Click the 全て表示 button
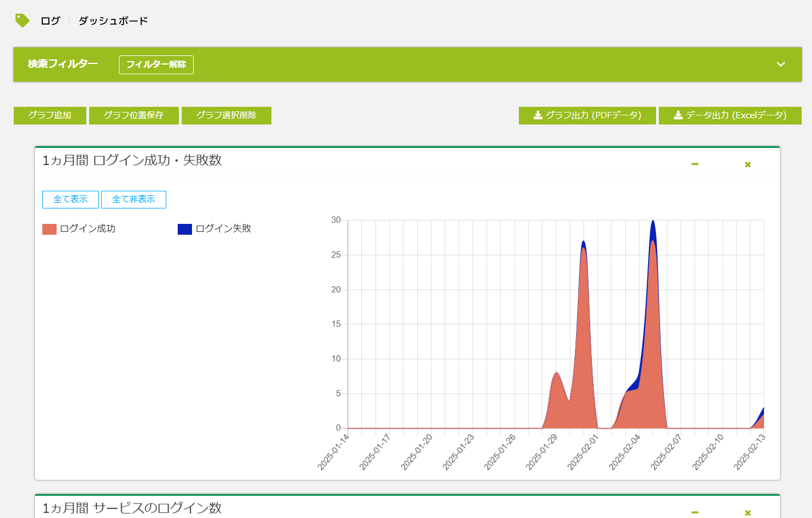 click(x=70, y=199)
